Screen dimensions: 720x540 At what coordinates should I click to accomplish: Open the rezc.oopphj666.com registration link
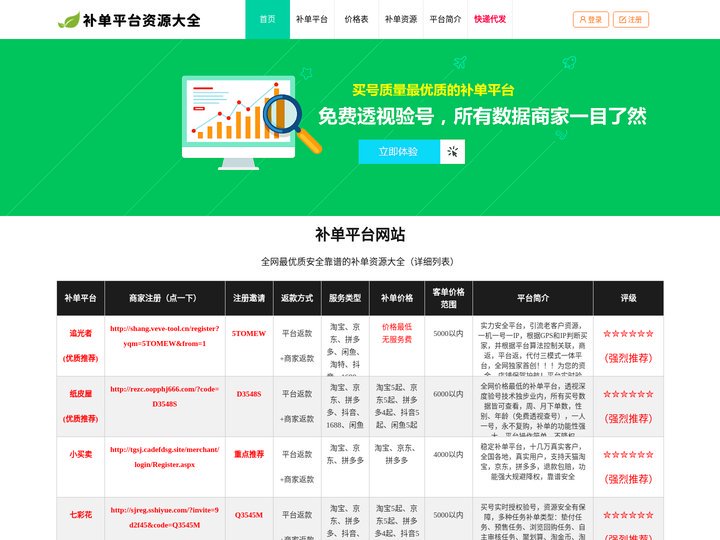[164, 397]
